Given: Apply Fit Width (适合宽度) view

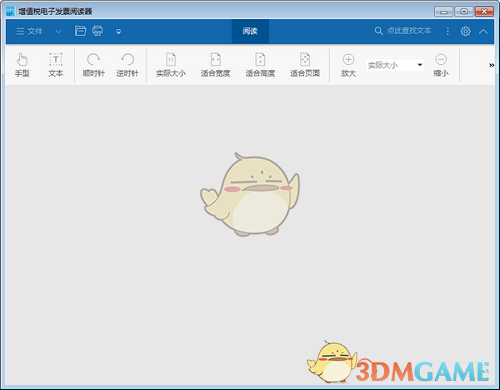Looking at the screenshot, I should [x=216, y=65].
